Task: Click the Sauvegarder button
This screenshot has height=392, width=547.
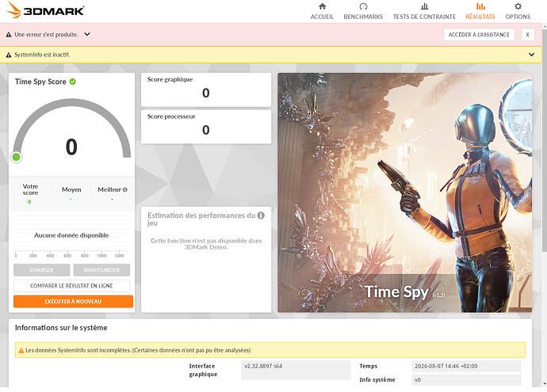Action: click(101, 270)
